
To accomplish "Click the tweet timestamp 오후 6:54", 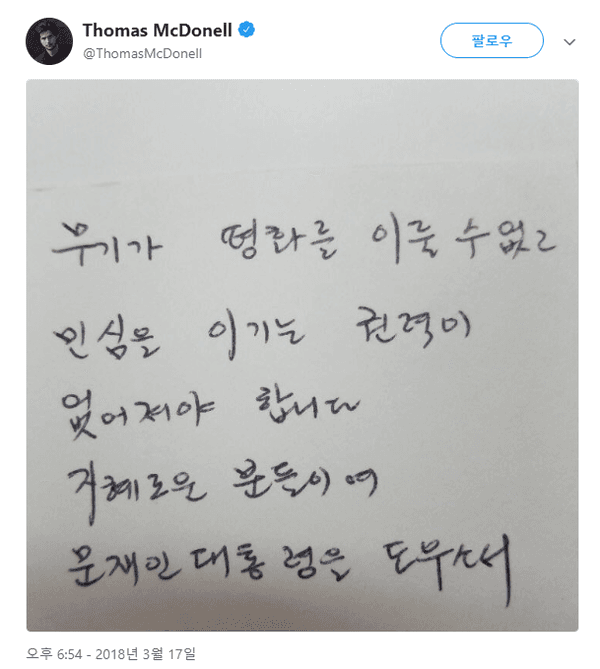I will coord(54,654).
